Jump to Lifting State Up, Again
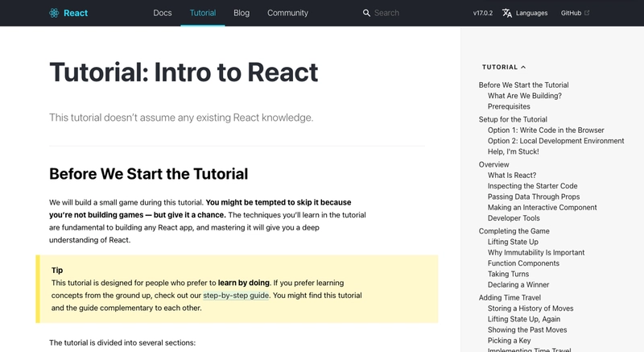644x352 pixels. click(524, 319)
